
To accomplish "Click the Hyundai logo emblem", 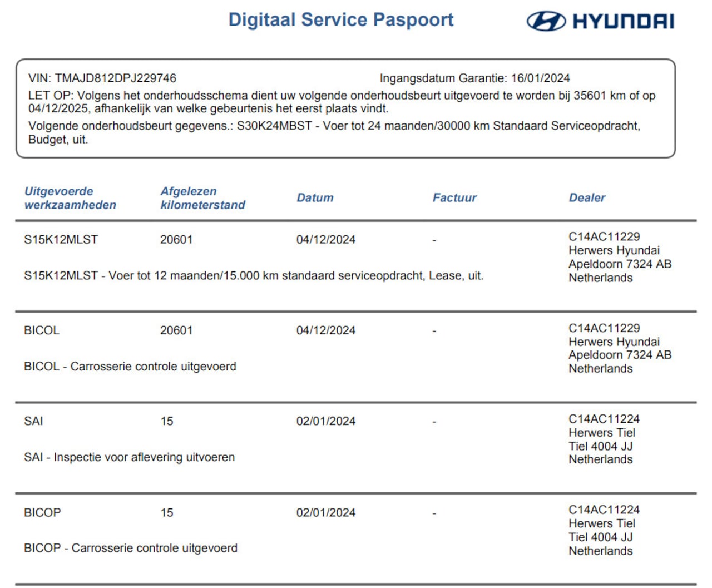I will click(x=546, y=21).
